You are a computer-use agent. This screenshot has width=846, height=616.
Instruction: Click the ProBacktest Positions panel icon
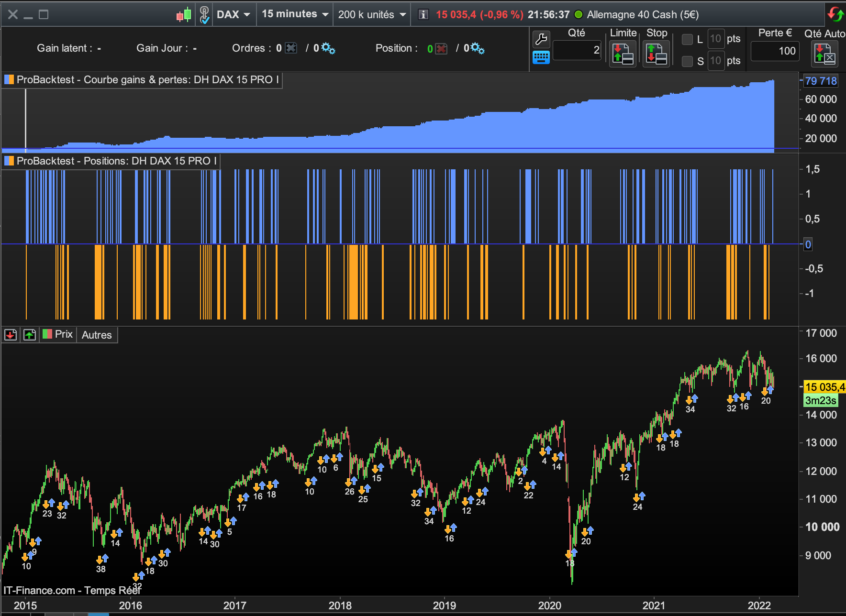pos(9,161)
